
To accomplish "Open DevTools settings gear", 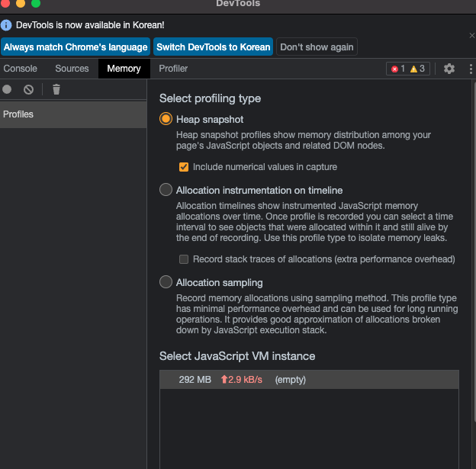I will coord(449,69).
